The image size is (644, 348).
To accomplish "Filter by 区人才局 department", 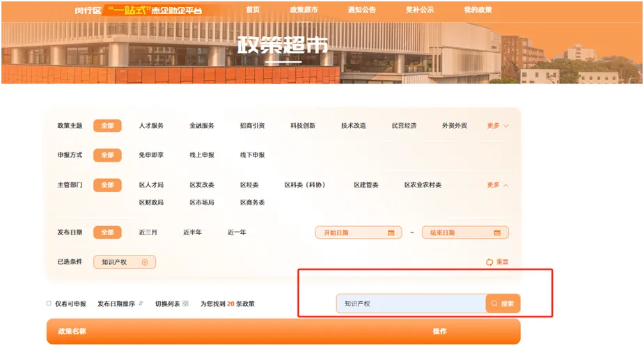I will (151, 185).
